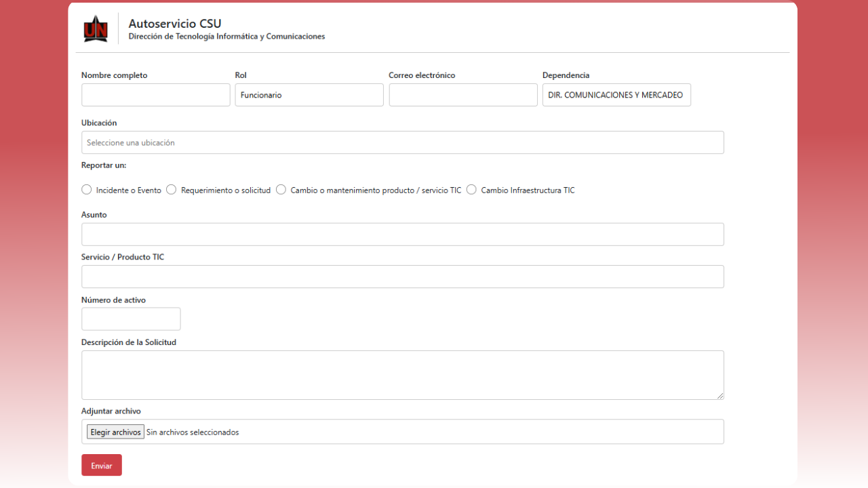The height and width of the screenshot is (488, 868).
Task: Open the Servicio / Producto TIC field
Action: pyautogui.click(x=402, y=277)
